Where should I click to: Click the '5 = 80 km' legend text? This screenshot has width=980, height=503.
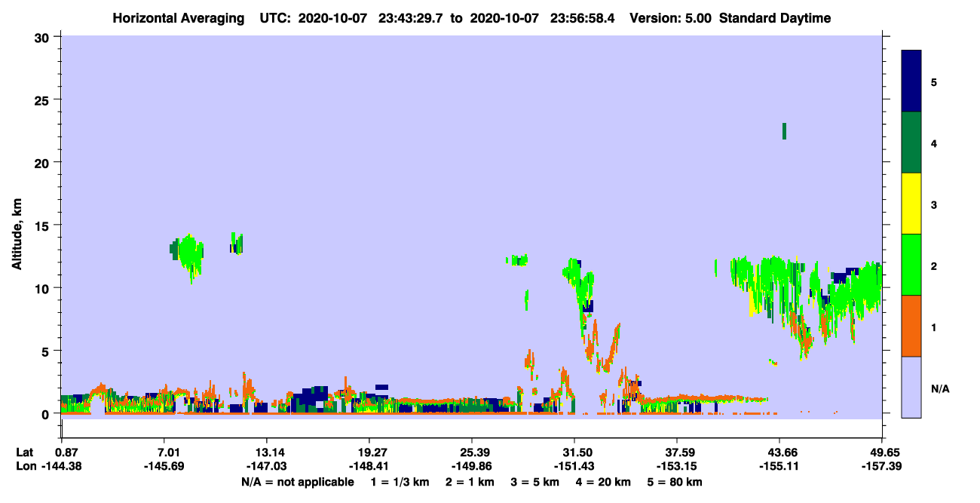pos(675,482)
